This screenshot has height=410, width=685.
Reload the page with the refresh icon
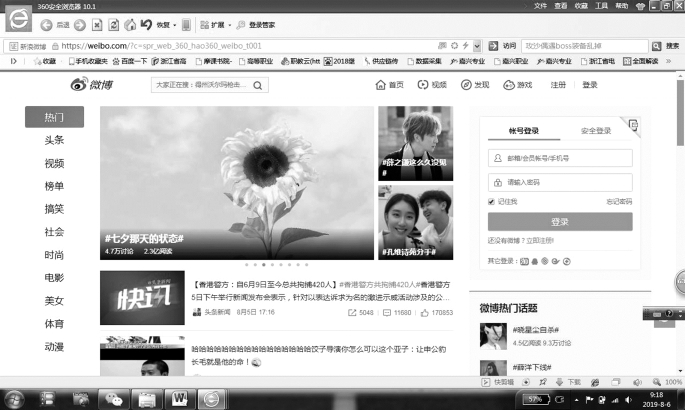[114, 25]
